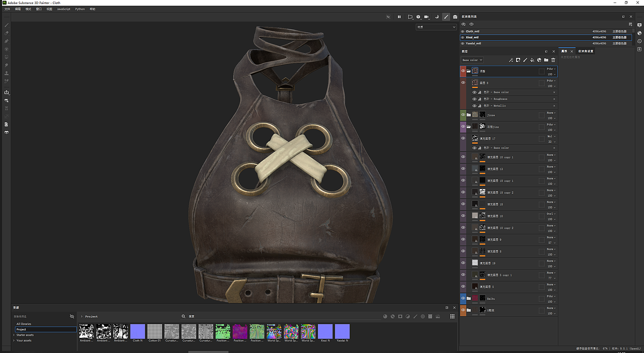Open the JavaScript menu
644x353 pixels.
63,9
